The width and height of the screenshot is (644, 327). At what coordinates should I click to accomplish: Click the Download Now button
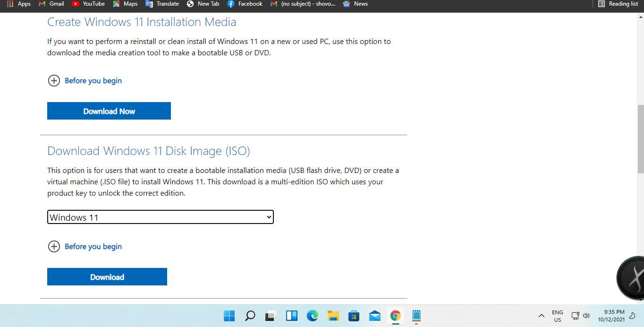click(x=109, y=111)
